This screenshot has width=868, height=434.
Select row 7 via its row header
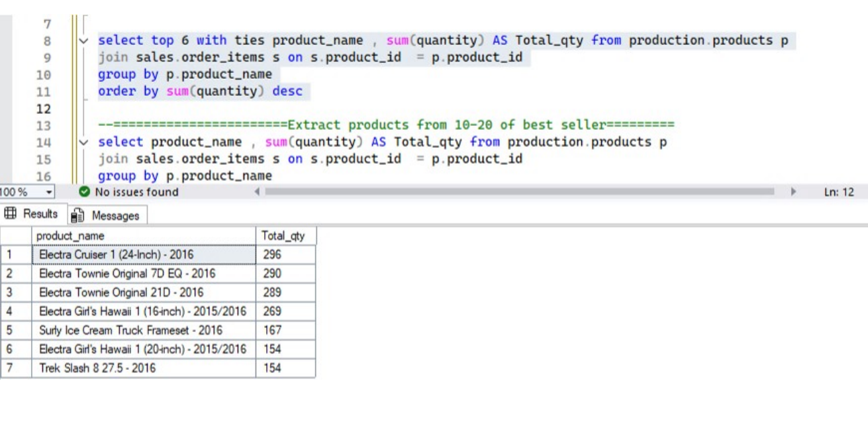click(x=16, y=368)
